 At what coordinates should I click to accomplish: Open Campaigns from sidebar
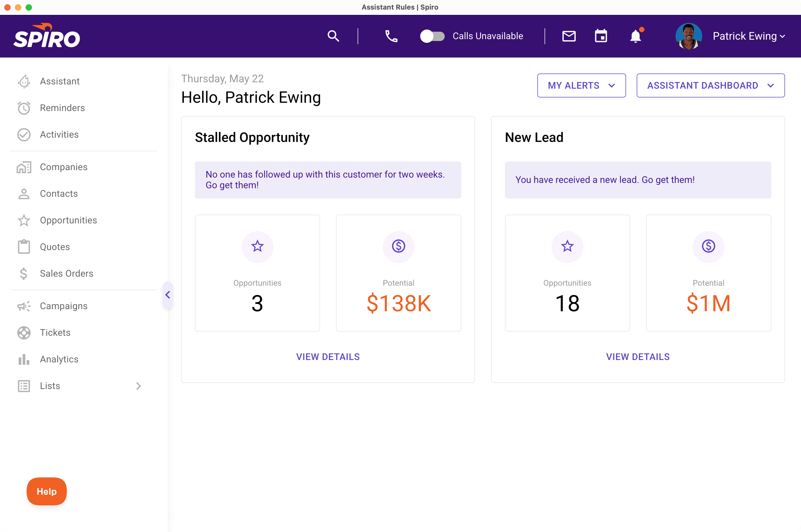pos(64,306)
